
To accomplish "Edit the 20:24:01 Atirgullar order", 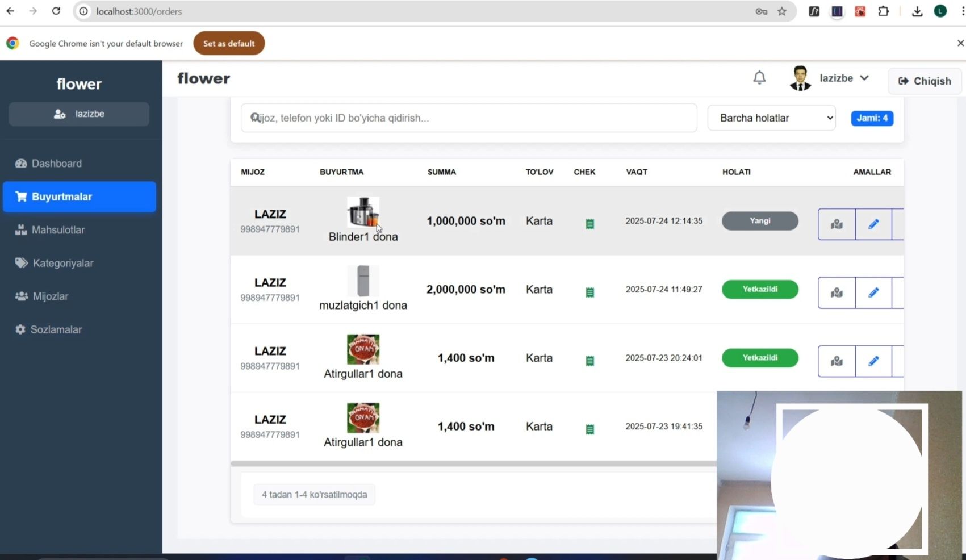I will tap(873, 361).
